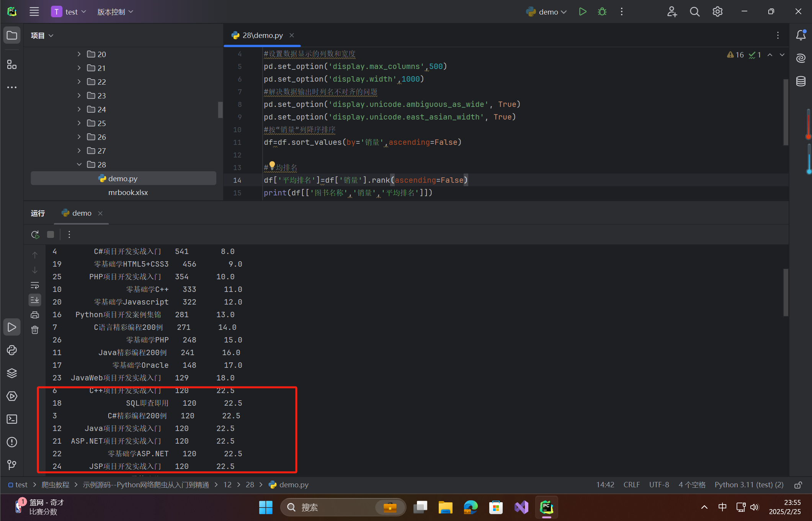This screenshot has width=812, height=521.
Task: Click 爬虫教程 in breadcrumb path
Action: click(55, 485)
